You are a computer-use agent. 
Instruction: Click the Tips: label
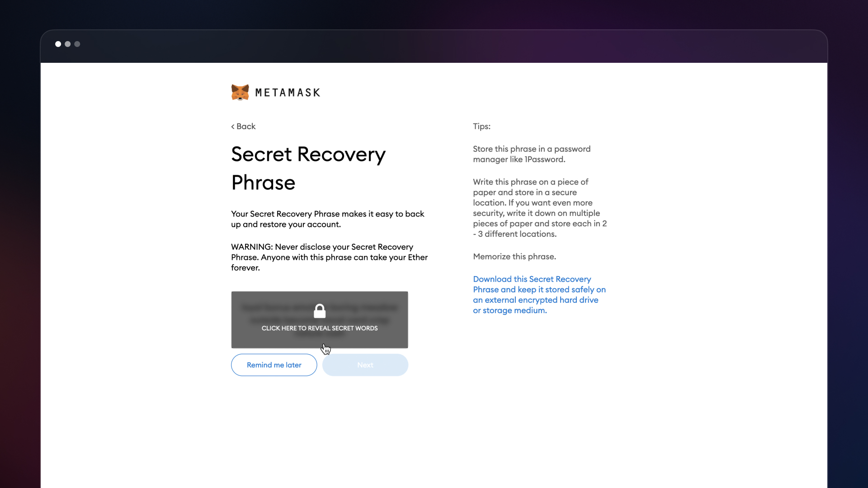(x=481, y=127)
